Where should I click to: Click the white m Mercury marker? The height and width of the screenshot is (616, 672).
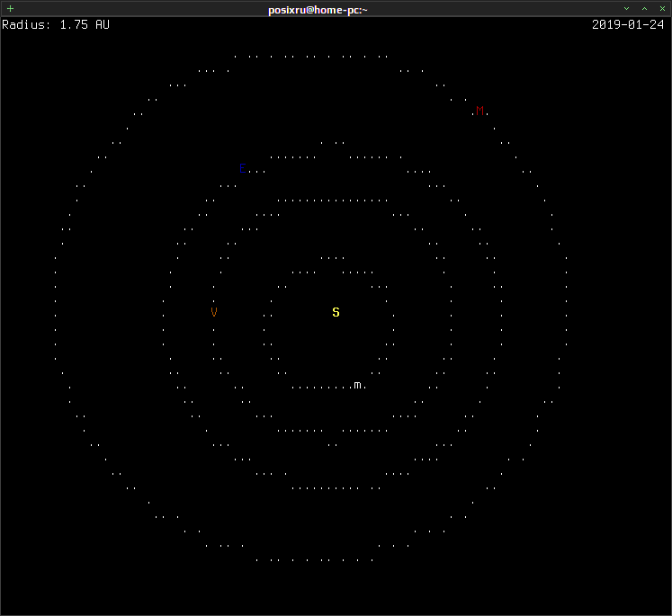click(x=357, y=385)
